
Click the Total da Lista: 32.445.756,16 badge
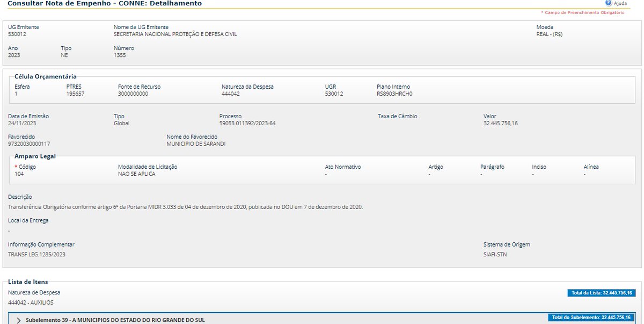[601, 293]
